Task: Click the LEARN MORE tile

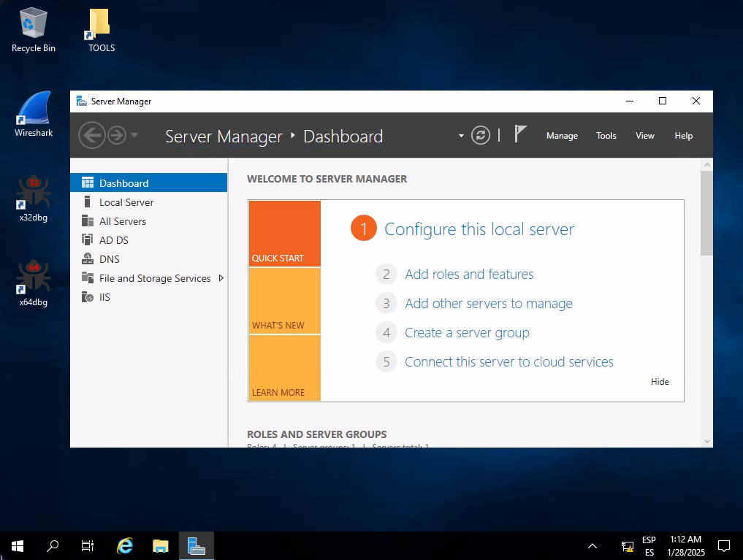Action: coord(285,368)
